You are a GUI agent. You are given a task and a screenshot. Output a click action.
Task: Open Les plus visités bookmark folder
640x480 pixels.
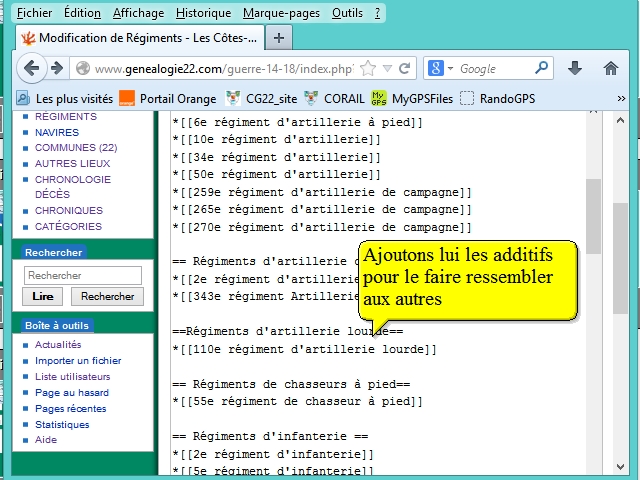[64, 99]
